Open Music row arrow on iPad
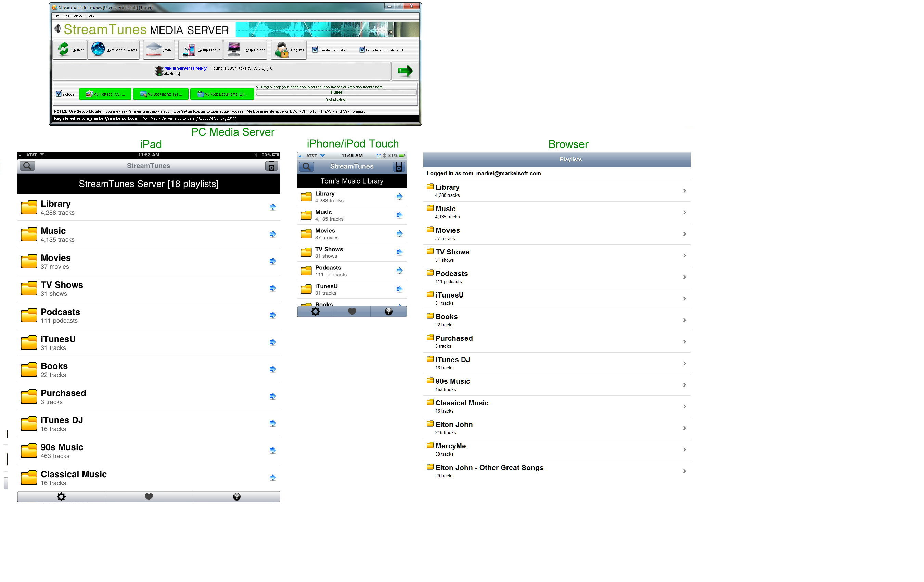This screenshot has width=924, height=582. point(272,234)
